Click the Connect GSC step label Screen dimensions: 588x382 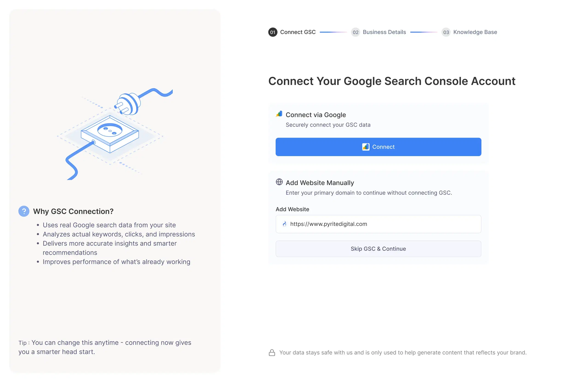click(298, 32)
